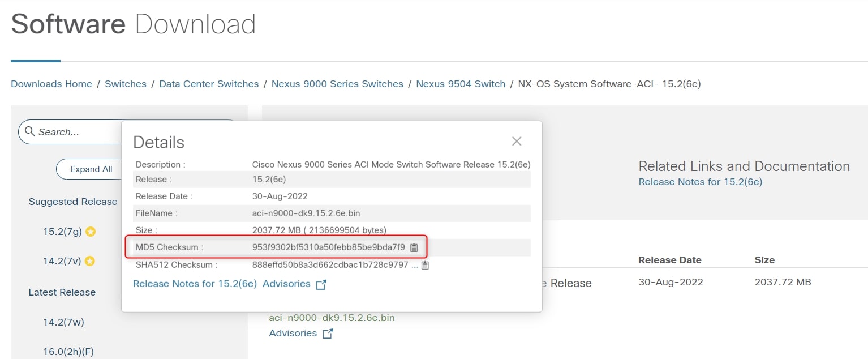Navigate to Data Center Switches breadcrumb

pos(209,84)
